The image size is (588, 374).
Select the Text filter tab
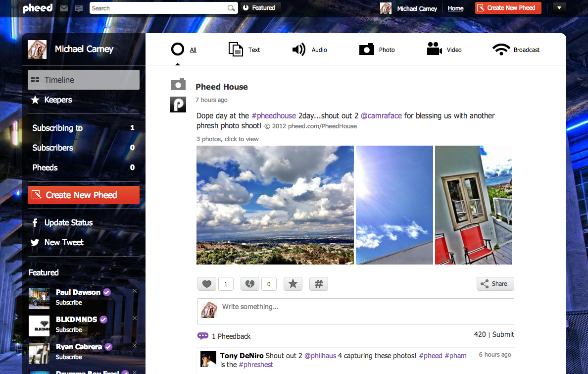244,50
